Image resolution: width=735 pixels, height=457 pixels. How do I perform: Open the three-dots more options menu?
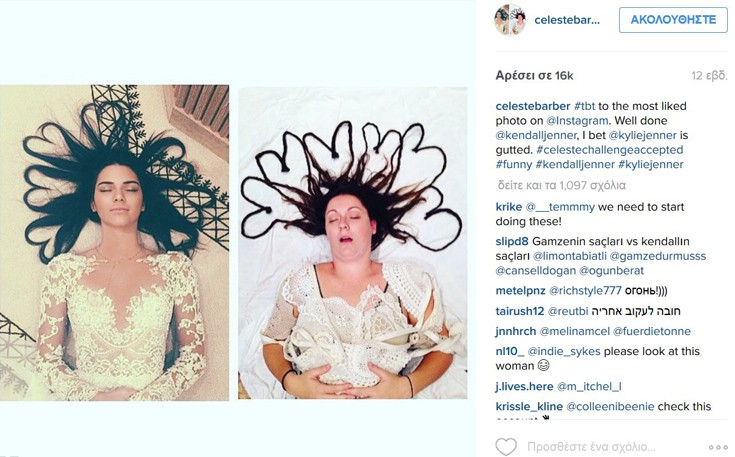coord(718,448)
